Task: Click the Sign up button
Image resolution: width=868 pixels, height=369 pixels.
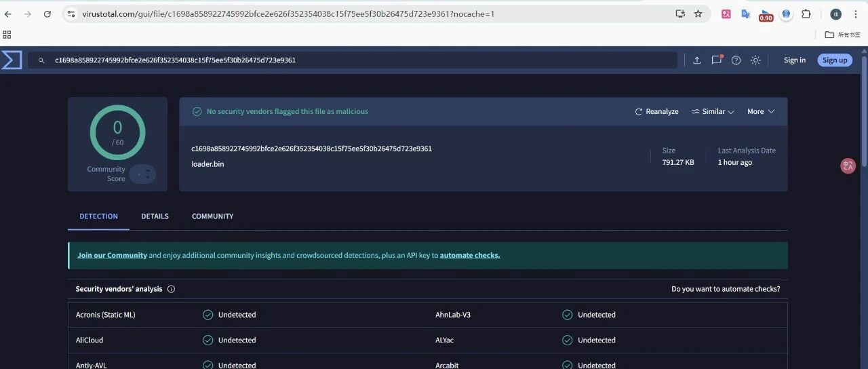Action: point(835,60)
